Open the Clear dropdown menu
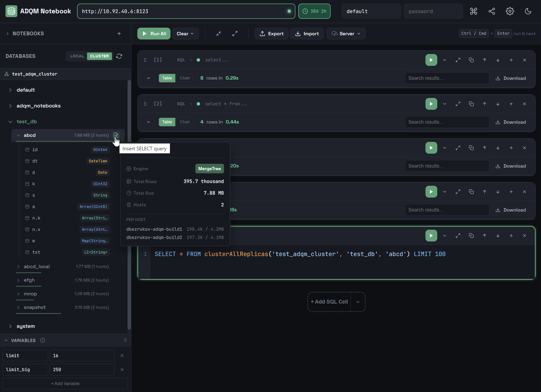The width and height of the screenshot is (541, 392). tap(185, 34)
